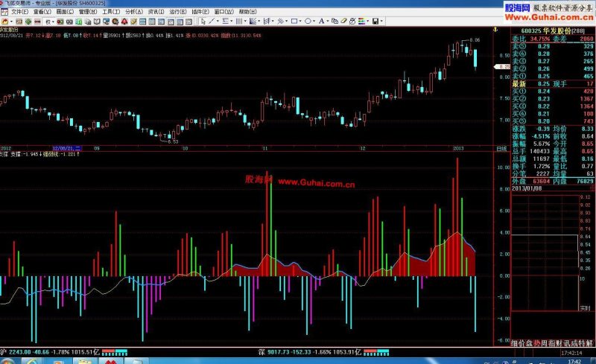Open the dropdown arrow beside the save icon

pyautogui.click(x=381, y=22)
